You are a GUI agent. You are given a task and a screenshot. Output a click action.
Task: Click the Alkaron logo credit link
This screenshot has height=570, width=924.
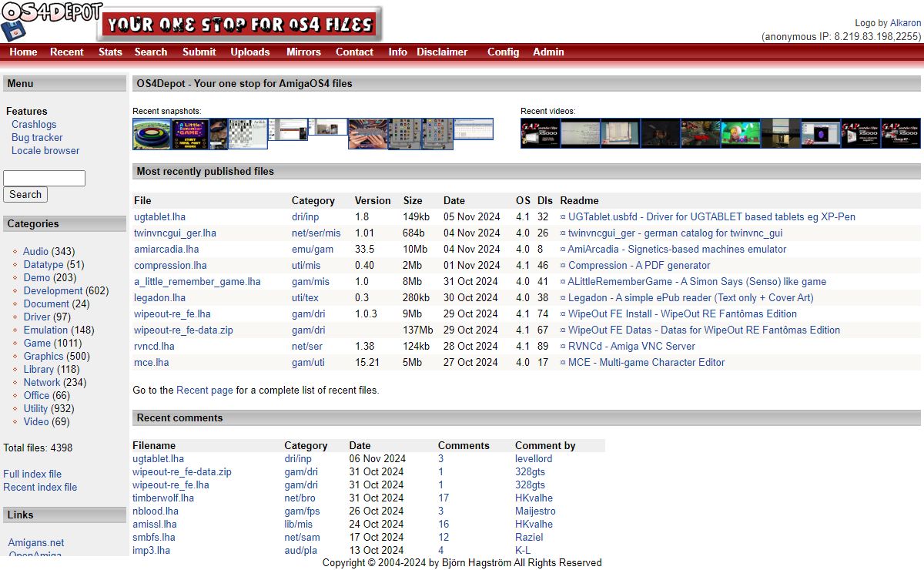click(x=906, y=23)
